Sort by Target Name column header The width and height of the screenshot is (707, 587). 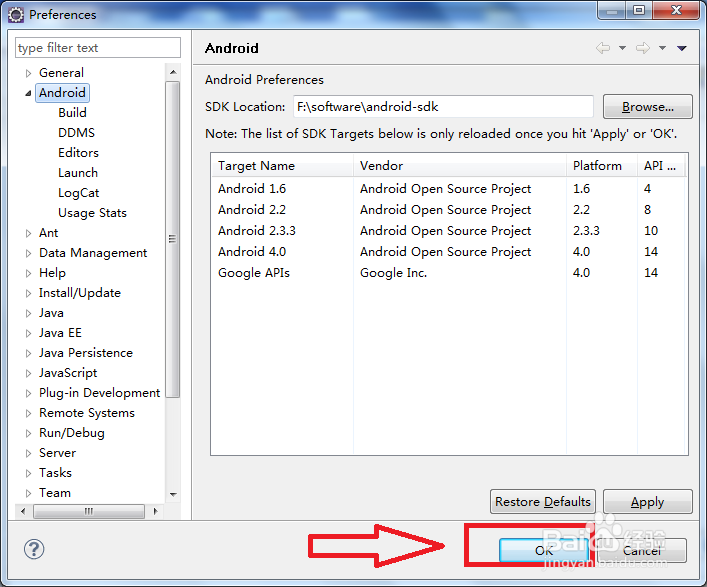click(282, 165)
